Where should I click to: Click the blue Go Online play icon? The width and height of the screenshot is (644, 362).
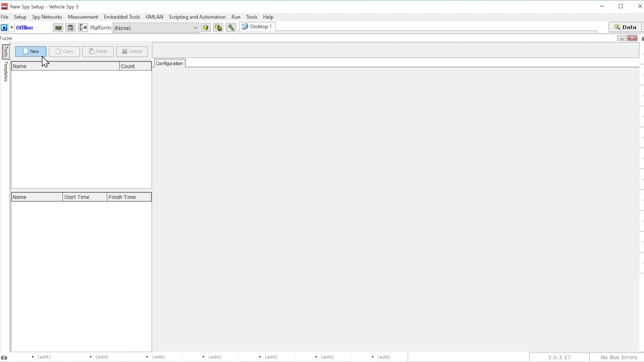click(4, 27)
